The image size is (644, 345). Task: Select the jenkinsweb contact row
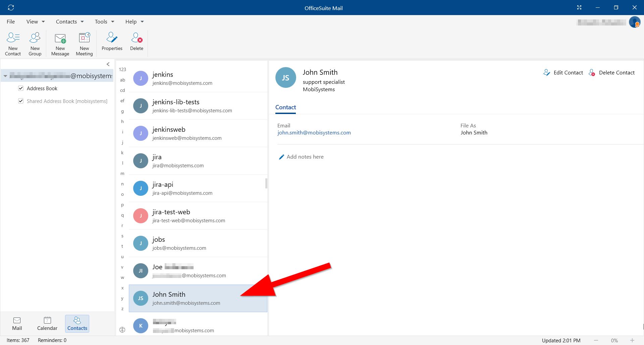coord(198,133)
